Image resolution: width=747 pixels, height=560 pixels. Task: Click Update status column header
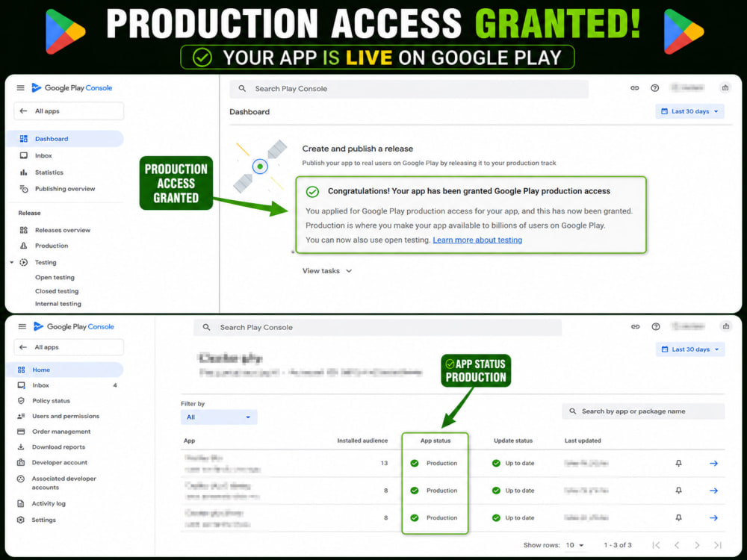click(513, 441)
